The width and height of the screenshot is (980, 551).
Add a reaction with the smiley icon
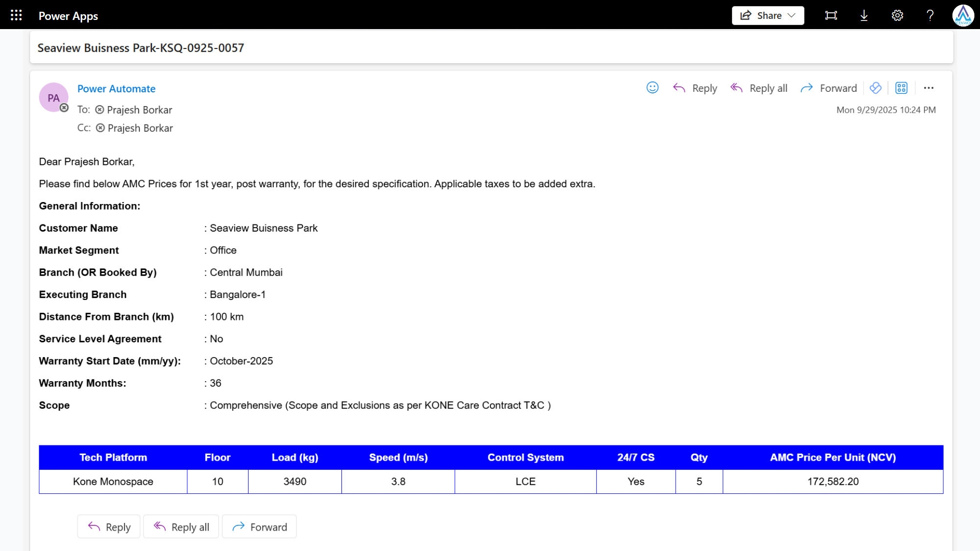(652, 88)
